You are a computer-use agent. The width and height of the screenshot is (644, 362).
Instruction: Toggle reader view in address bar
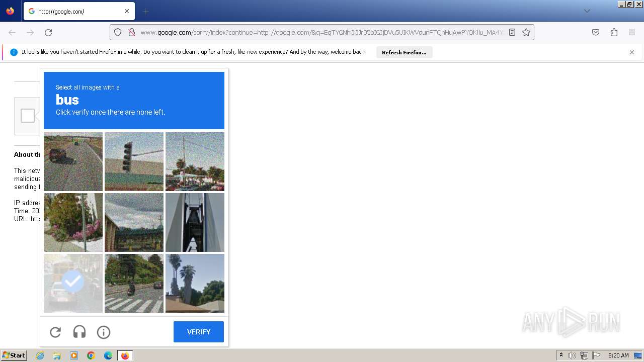[512, 32]
